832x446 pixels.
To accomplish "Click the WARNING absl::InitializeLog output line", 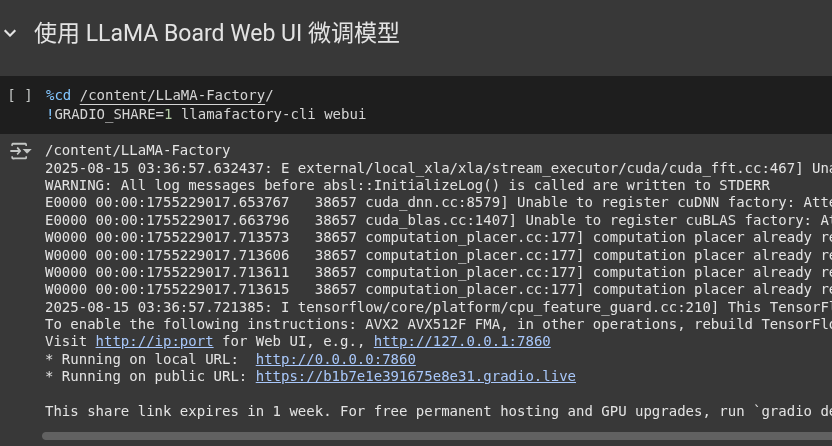I will click(x=407, y=186).
